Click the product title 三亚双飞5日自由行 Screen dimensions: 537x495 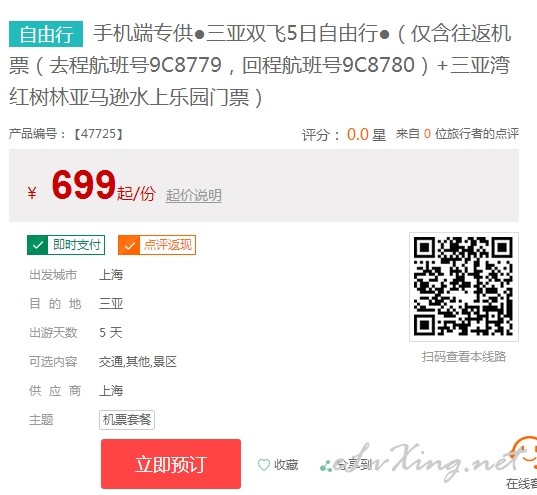(x=292, y=34)
